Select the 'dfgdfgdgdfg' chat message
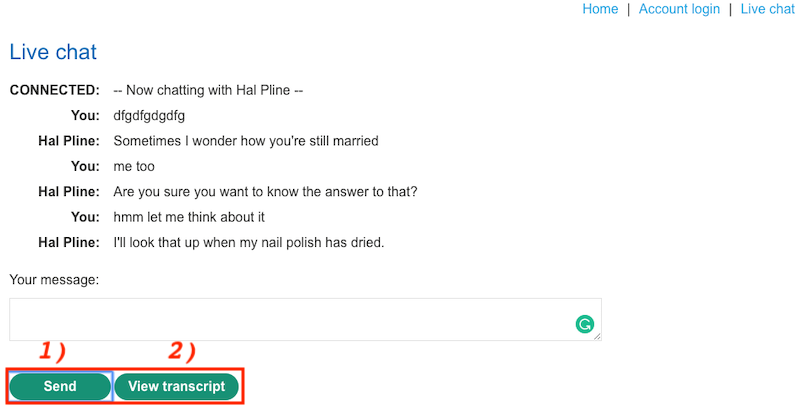The width and height of the screenshot is (800, 413). click(x=149, y=116)
